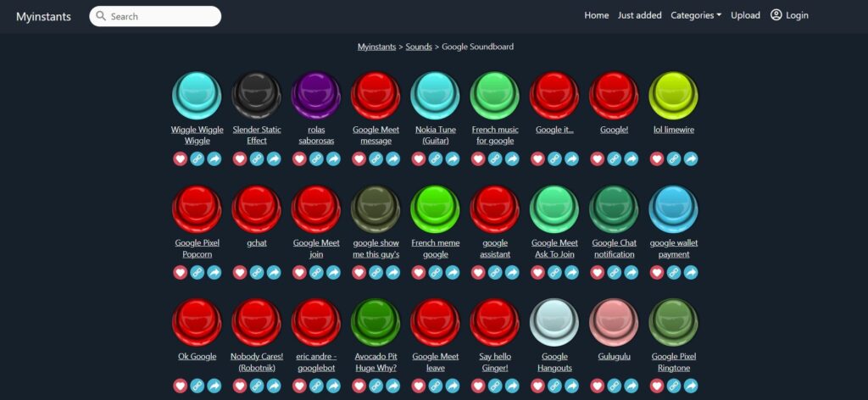
Task: Copy link for google assistant sound
Action: click(x=495, y=272)
